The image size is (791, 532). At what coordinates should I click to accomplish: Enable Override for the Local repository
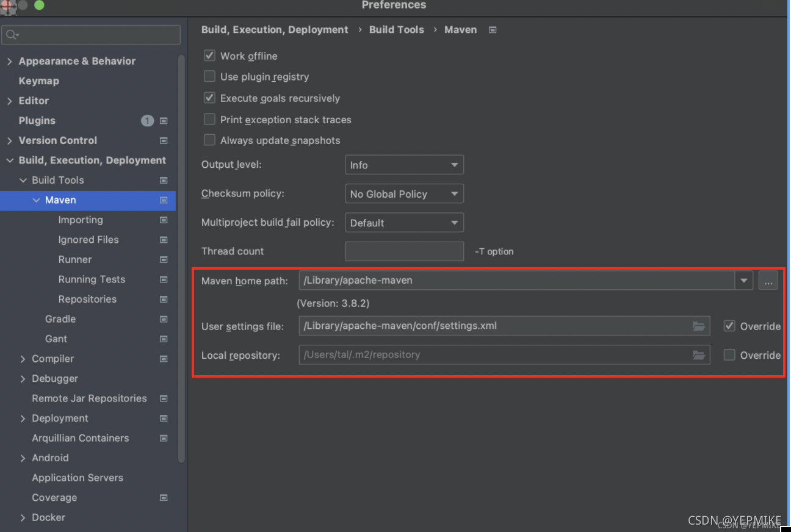(729, 354)
